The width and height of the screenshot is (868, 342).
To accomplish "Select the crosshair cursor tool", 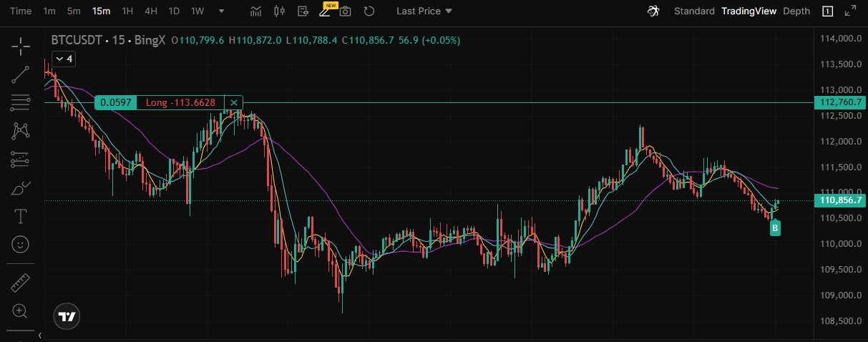I will [21, 47].
